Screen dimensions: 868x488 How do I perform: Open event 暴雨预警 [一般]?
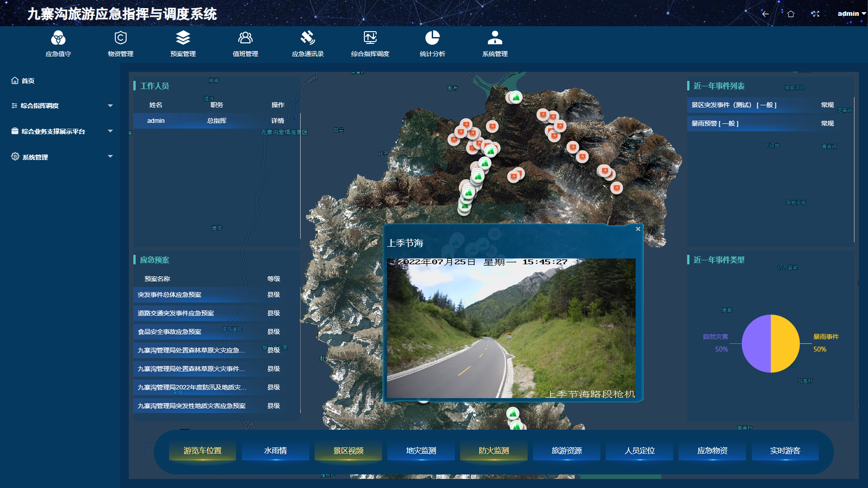pos(770,123)
